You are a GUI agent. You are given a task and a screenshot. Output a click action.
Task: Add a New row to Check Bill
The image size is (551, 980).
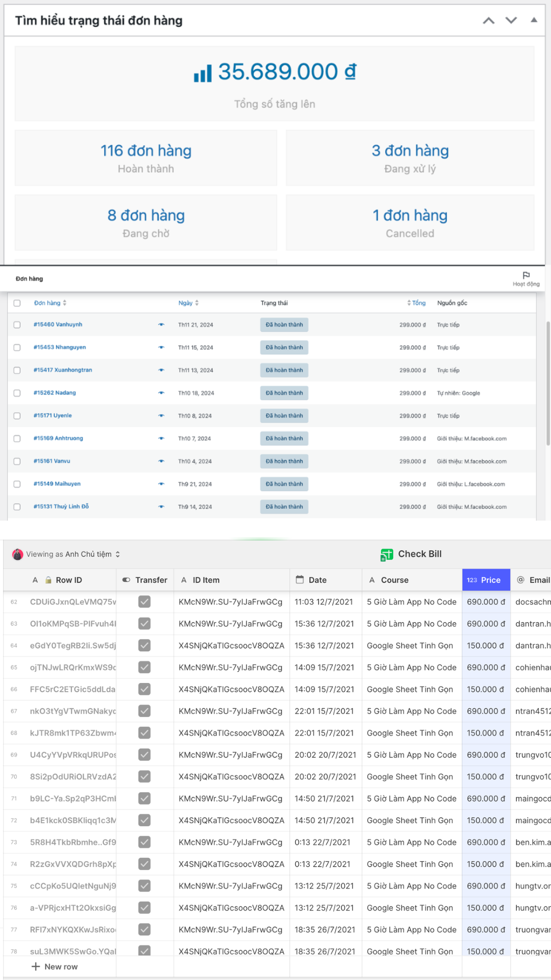[55, 966]
